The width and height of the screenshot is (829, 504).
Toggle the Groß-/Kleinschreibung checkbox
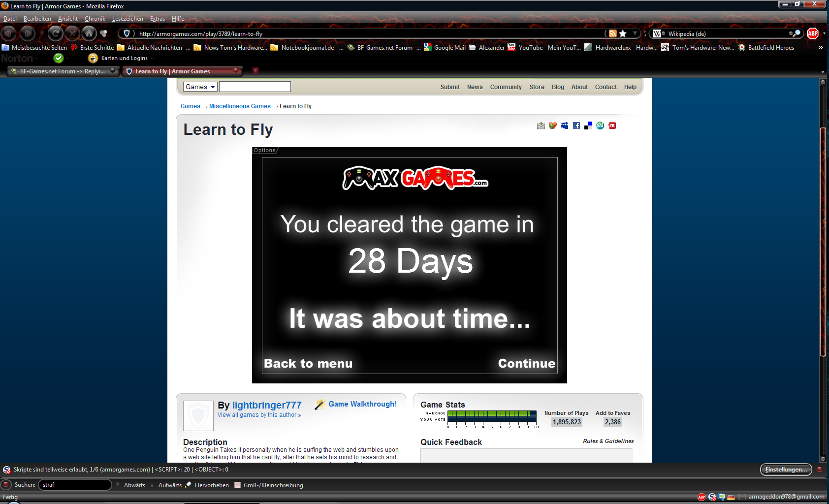[238, 485]
